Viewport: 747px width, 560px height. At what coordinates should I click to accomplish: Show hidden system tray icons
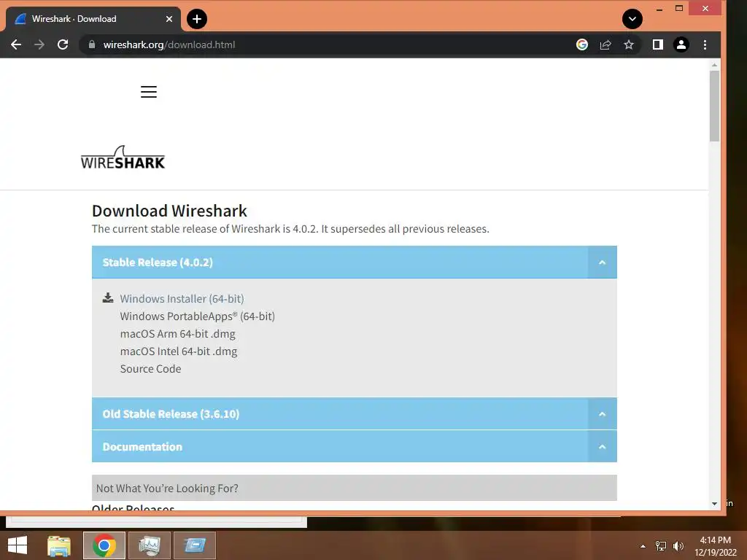pyautogui.click(x=643, y=546)
